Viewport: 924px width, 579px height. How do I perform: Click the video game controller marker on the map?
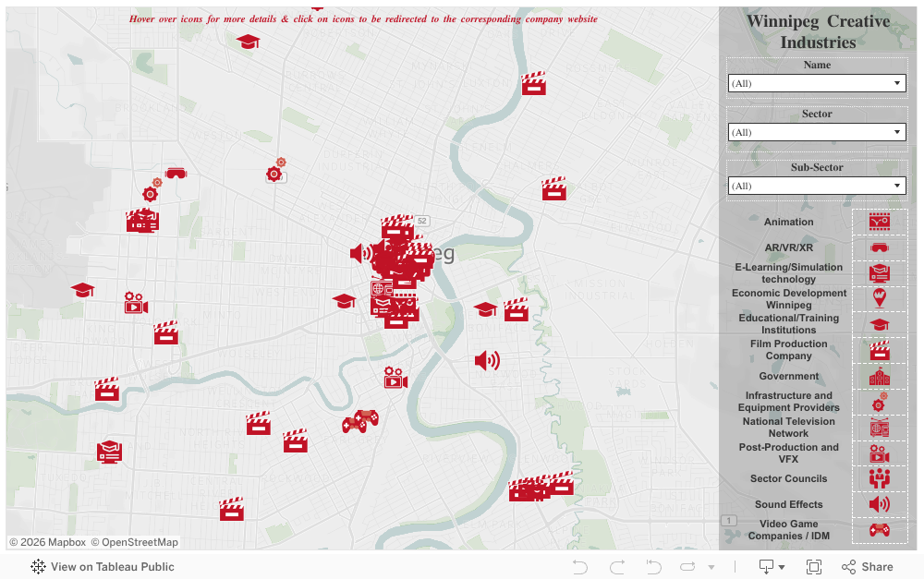click(x=359, y=422)
